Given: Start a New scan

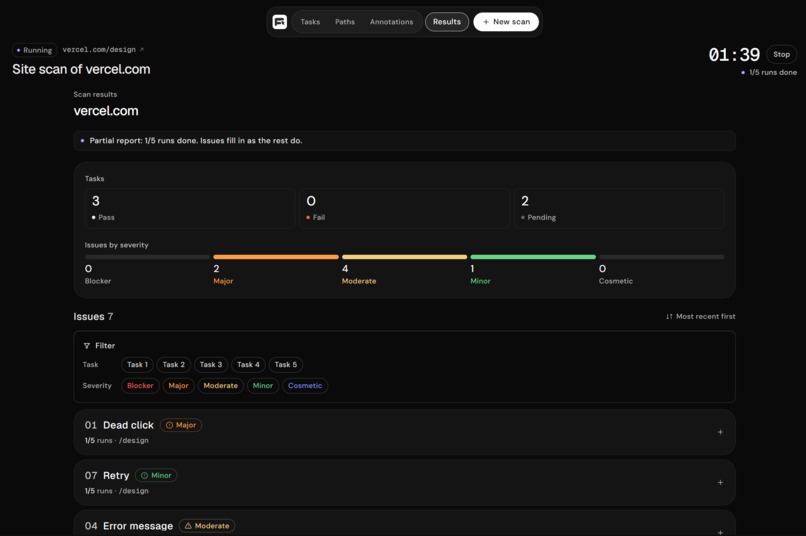Looking at the screenshot, I should 506,22.
